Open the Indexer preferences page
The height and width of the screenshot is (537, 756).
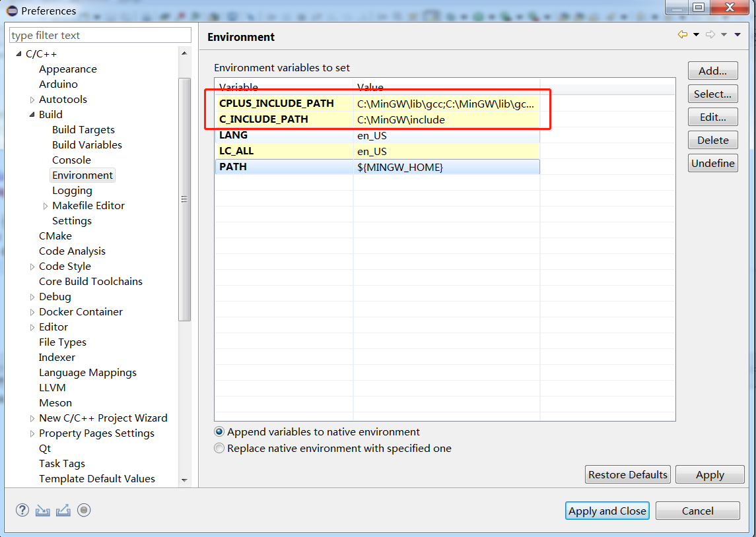point(57,357)
